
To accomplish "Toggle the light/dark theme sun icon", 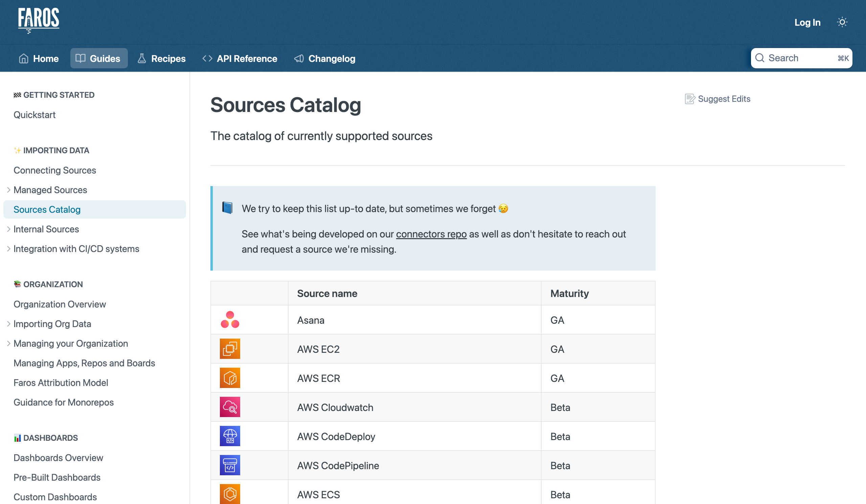I will pos(842,22).
